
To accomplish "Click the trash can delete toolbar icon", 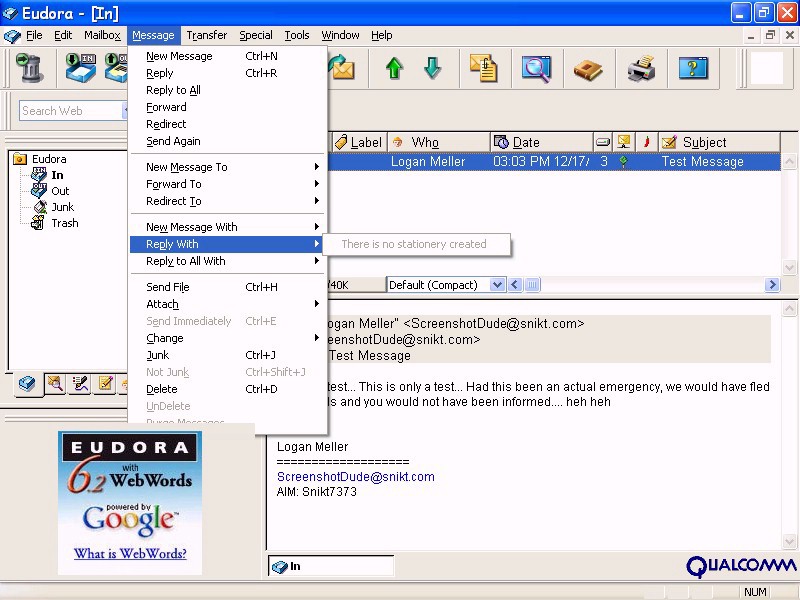I will 29,67.
